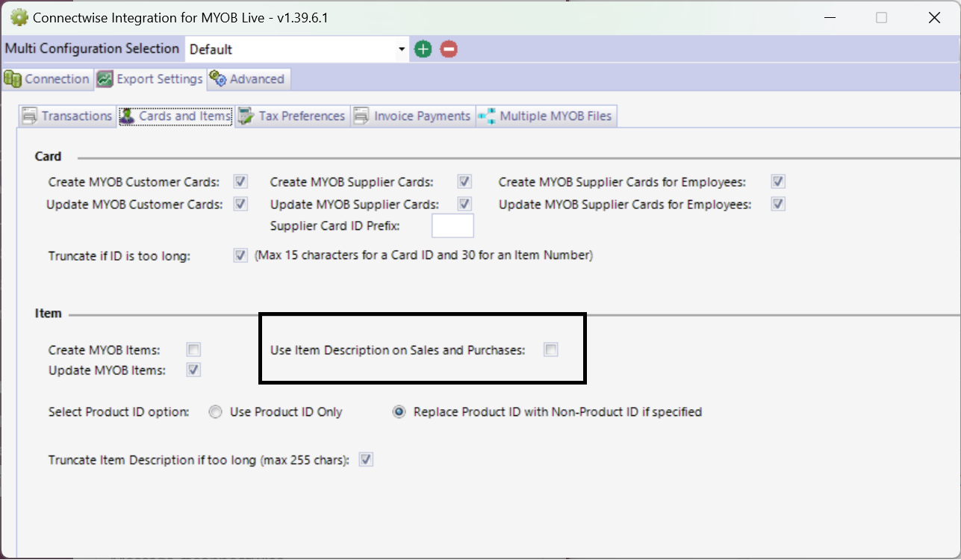Enable Use Item Description on Sales and Purchases
Image resolution: width=961 pixels, height=560 pixels.
(x=551, y=349)
